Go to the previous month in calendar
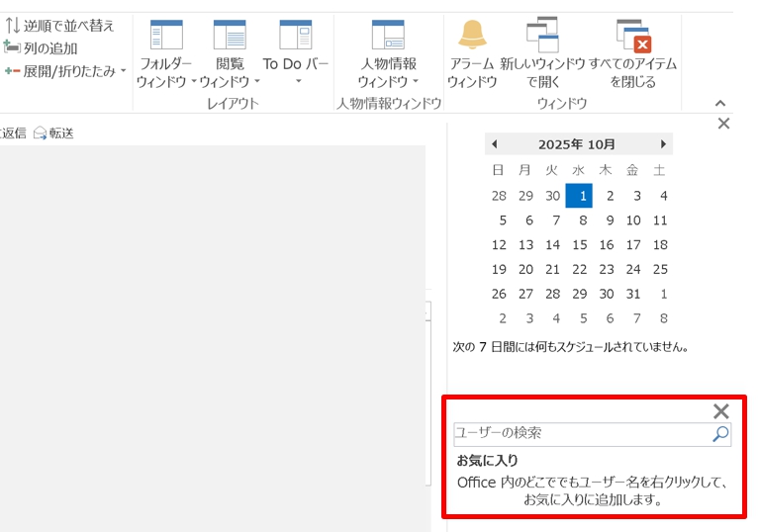758x532 pixels. click(494, 144)
